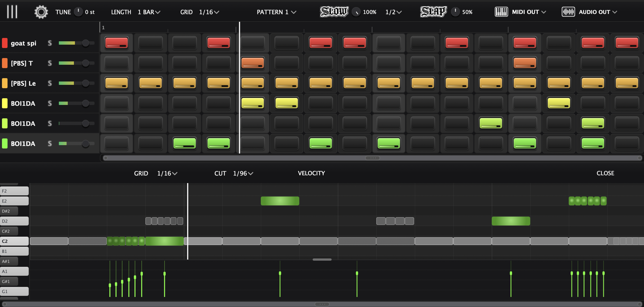Click the F2 piano key
Viewport: 644px width, 307px height.
(14, 191)
